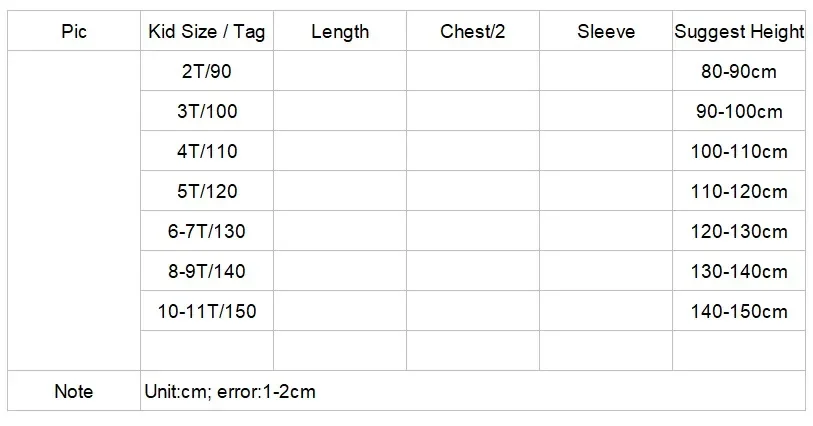Select the 3T/100 size cell

(x=207, y=112)
